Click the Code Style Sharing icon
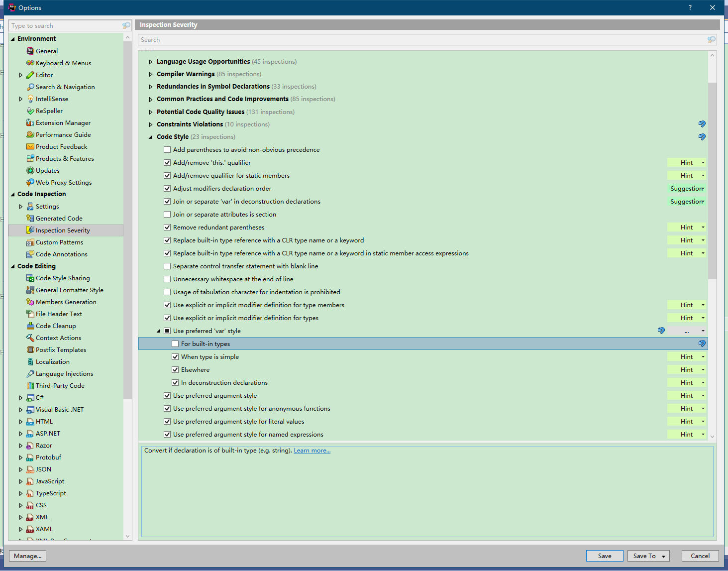 [30, 278]
